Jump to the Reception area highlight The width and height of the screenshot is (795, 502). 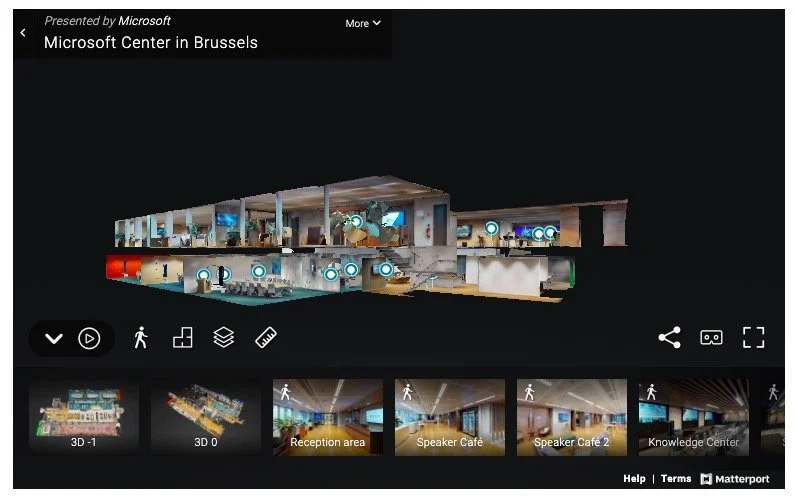pos(328,417)
